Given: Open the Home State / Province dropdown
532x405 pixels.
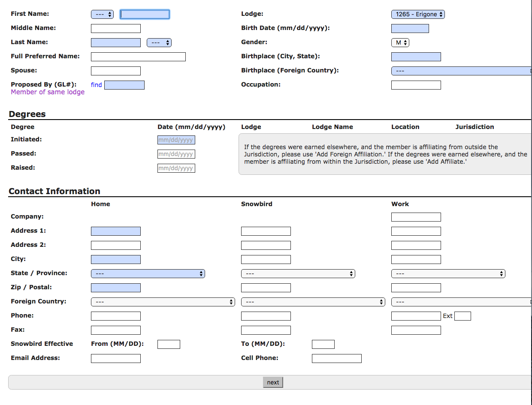Looking at the screenshot, I should tap(148, 273).
